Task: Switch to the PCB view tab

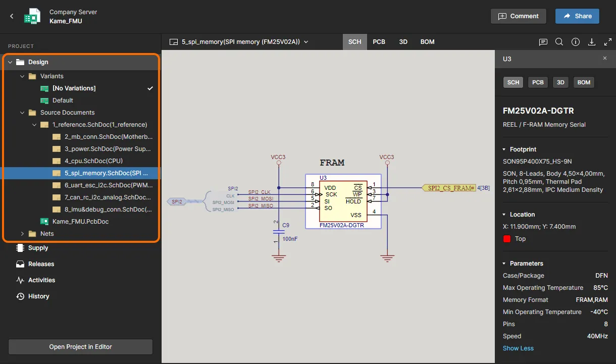Action: pos(379,42)
